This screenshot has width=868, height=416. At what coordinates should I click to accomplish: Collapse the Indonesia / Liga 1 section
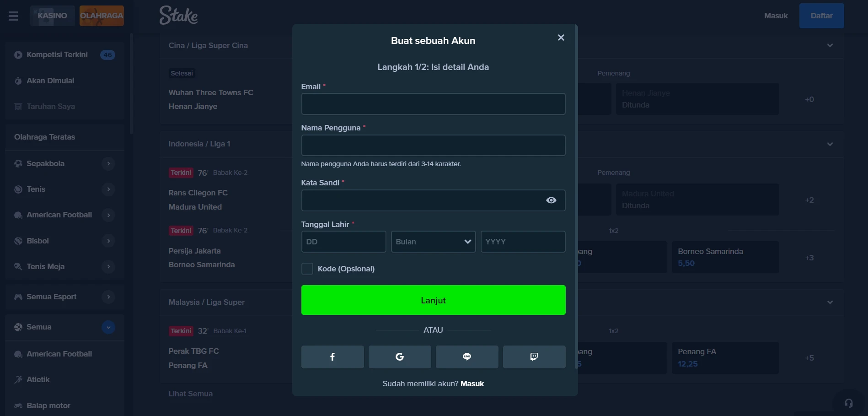pyautogui.click(x=830, y=144)
